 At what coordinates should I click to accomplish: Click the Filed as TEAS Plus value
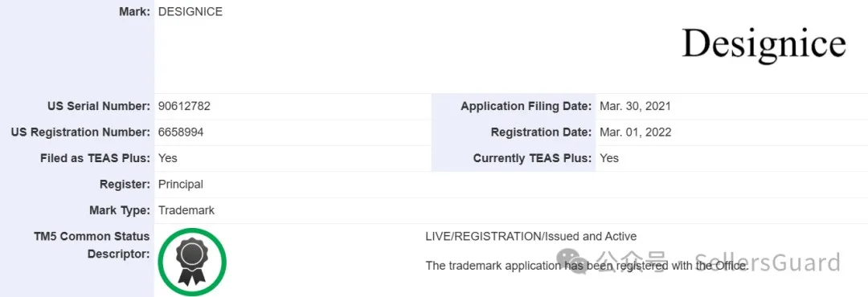click(168, 158)
